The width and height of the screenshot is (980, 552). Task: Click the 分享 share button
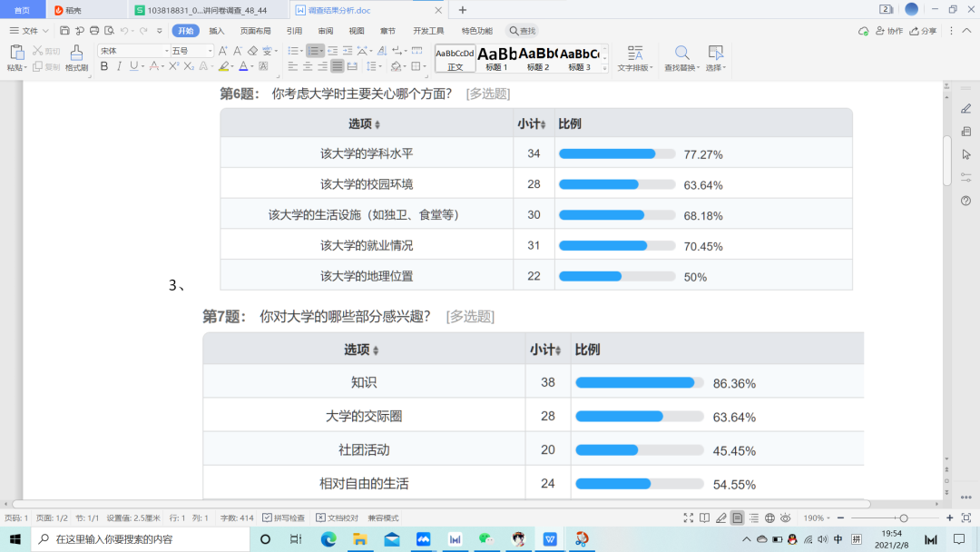[923, 31]
